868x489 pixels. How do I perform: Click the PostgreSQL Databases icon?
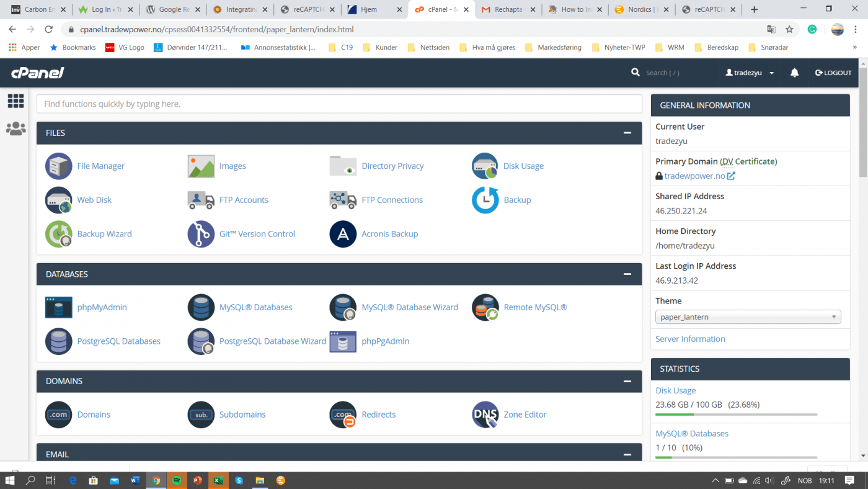(59, 341)
